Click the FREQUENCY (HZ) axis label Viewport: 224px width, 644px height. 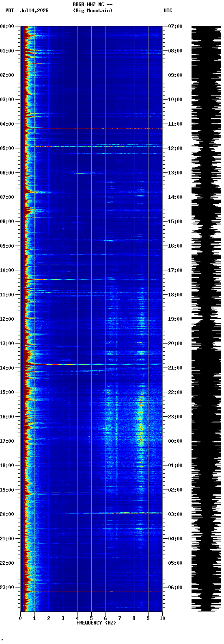click(96, 623)
